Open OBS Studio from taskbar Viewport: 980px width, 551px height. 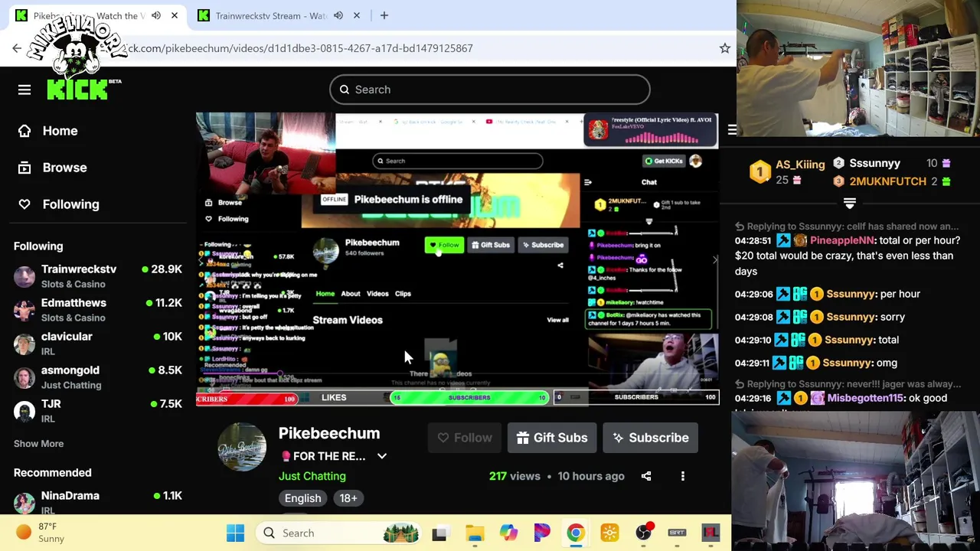[643, 533]
